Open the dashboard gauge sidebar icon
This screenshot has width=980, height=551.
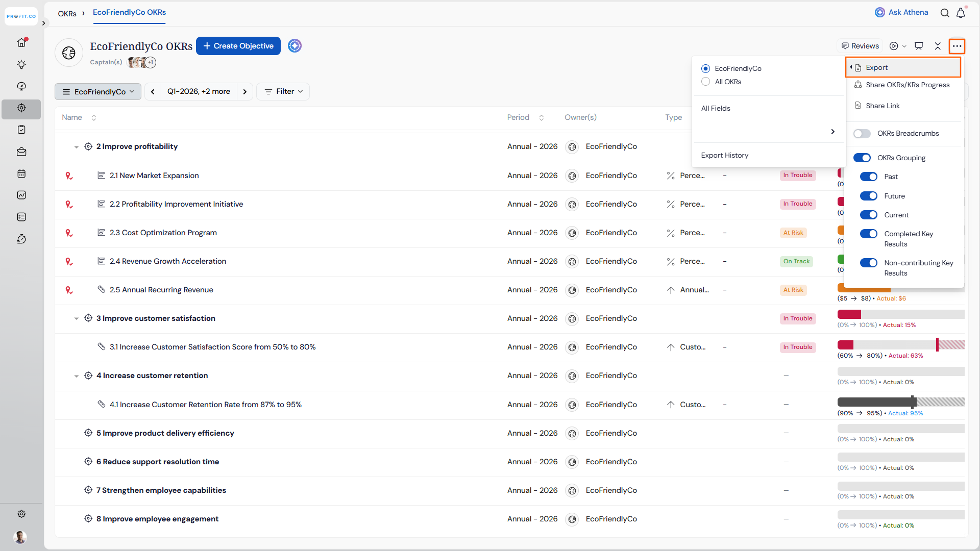click(21, 87)
